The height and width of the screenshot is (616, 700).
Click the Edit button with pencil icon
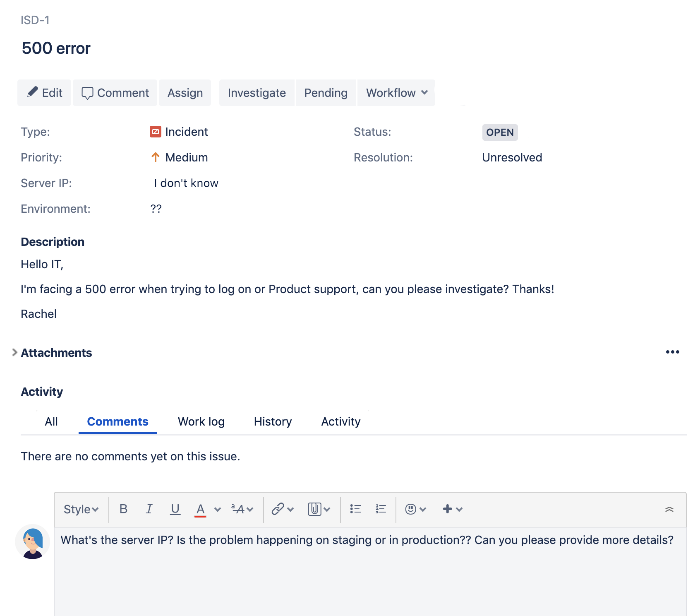pyautogui.click(x=44, y=93)
